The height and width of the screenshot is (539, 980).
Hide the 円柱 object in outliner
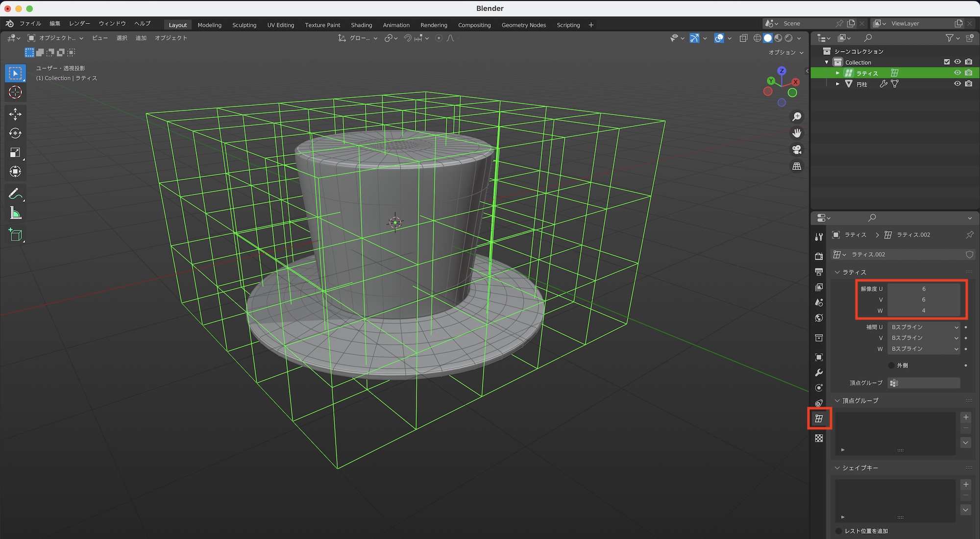(x=957, y=84)
